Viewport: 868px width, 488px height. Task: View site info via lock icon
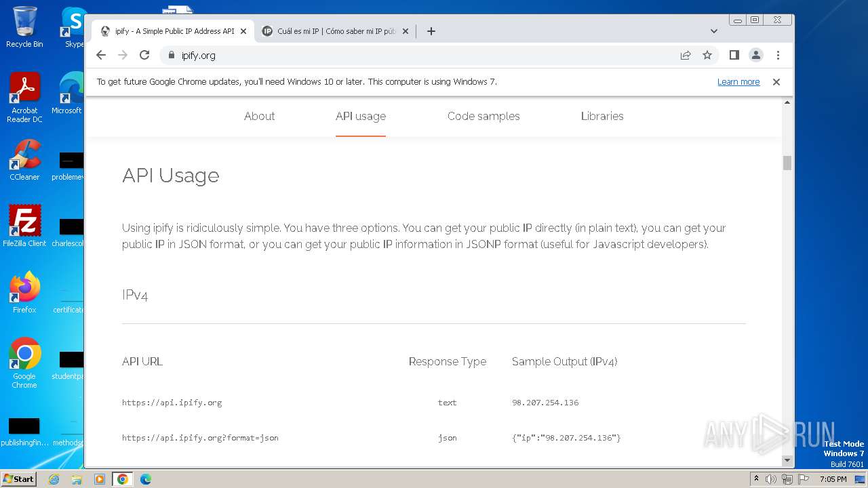pos(171,56)
